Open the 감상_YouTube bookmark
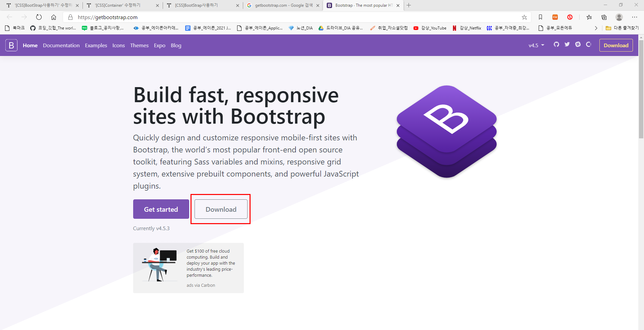The width and height of the screenshot is (644, 330). click(x=430, y=28)
